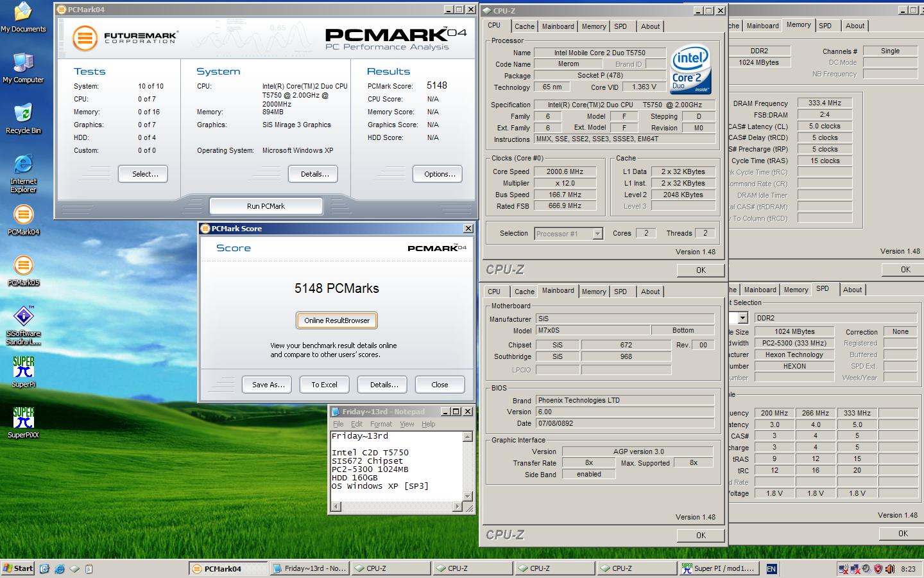Click To Excel button
This screenshot has width=924, height=578.
[324, 385]
